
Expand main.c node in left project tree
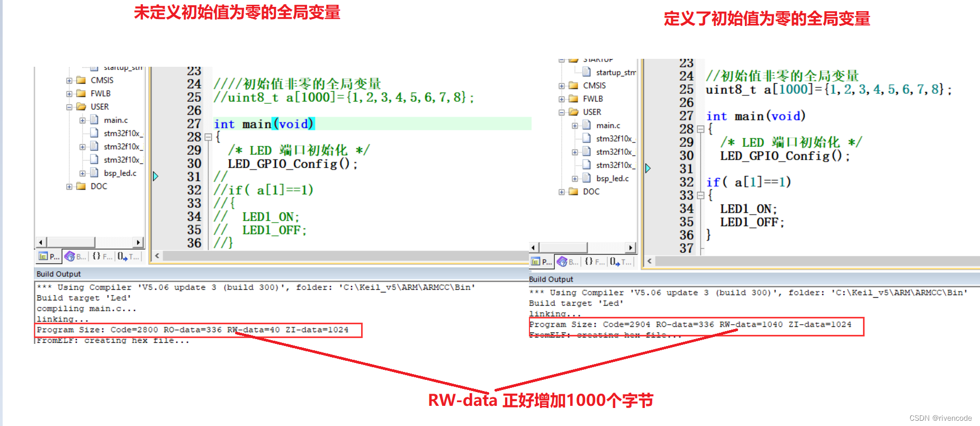tap(83, 120)
